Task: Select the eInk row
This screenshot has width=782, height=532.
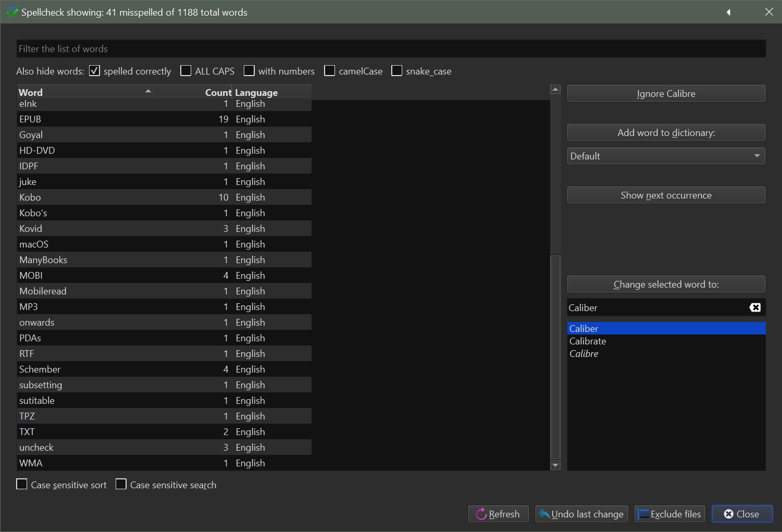Action: pos(164,105)
